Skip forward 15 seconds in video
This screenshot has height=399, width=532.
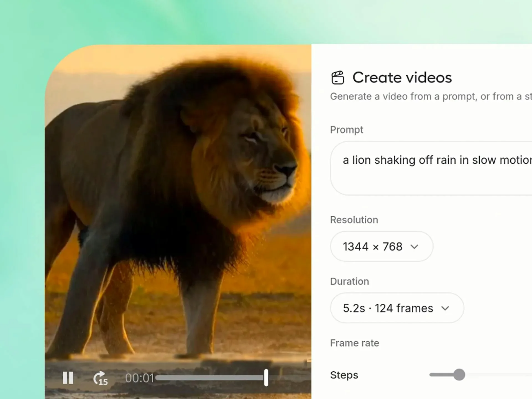(x=100, y=378)
